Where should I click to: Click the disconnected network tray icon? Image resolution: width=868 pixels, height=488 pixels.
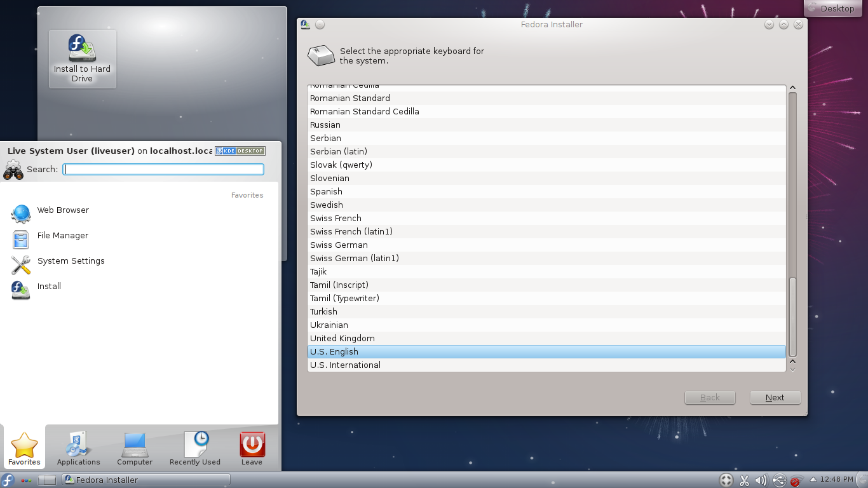796,480
